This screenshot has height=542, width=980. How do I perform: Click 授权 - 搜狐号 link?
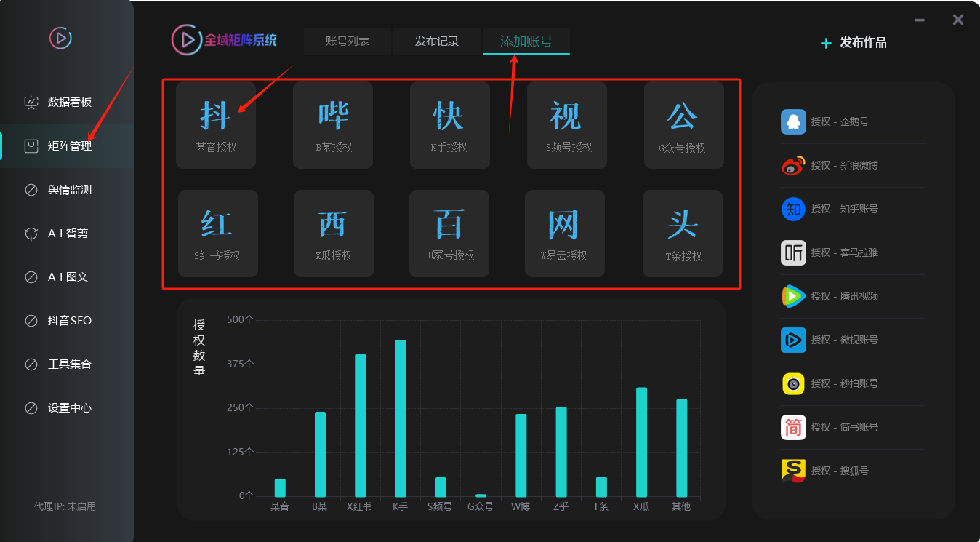click(840, 471)
